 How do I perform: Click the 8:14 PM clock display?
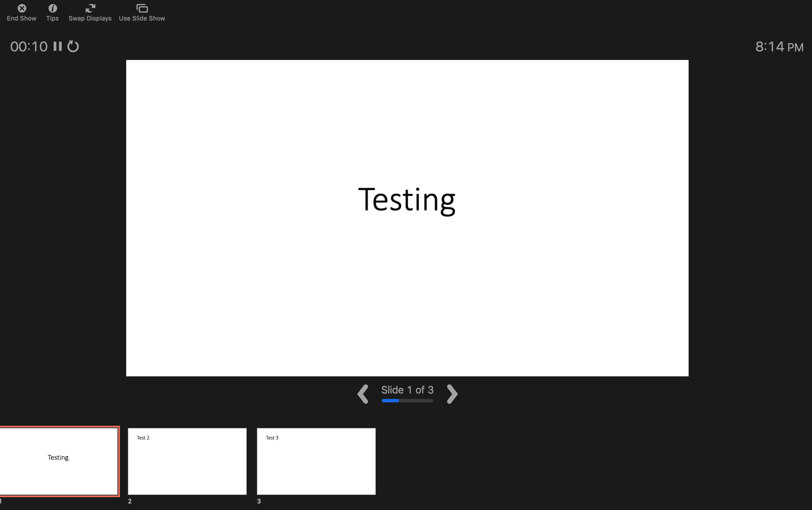(x=779, y=47)
